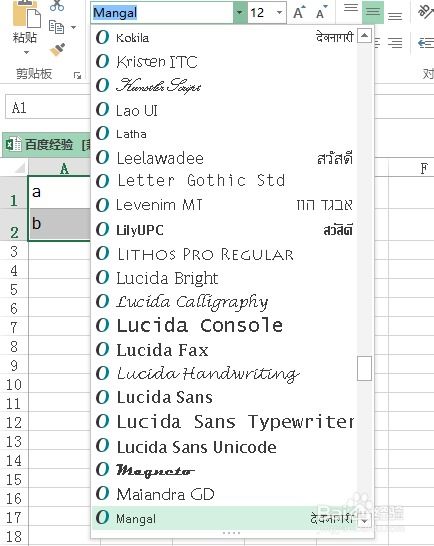
Task: Pick Maiandra GD font
Action: coord(224,494)
